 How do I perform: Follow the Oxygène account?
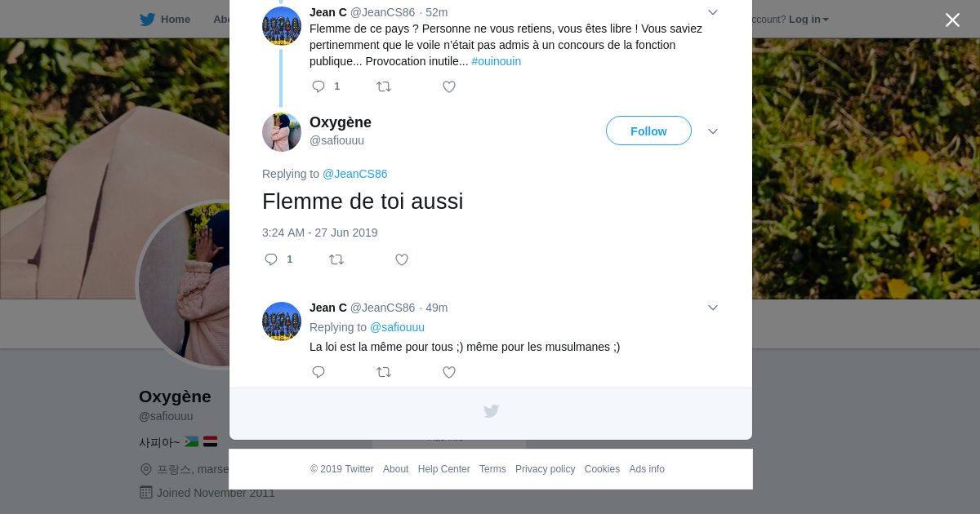[648, 131]
